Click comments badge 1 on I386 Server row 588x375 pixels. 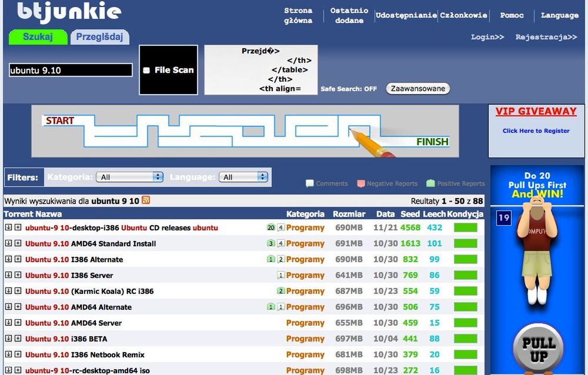pyautogui.click(x=281, y=275)
